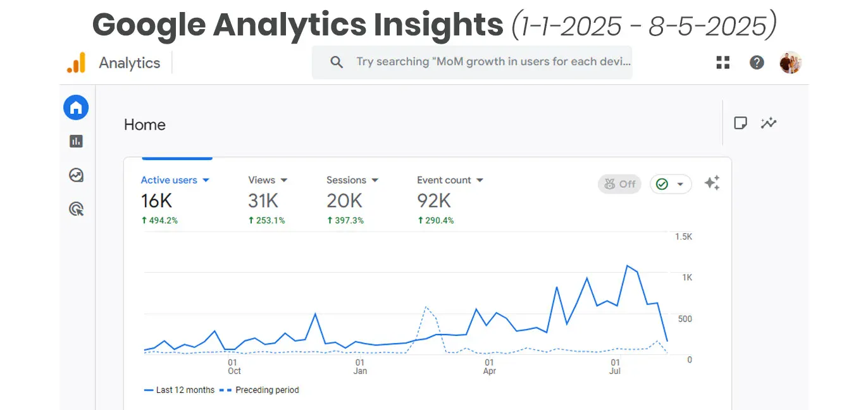Screen dimensions: 868x410
Task: Select the Event count metric tab
Action: (450, 180)
